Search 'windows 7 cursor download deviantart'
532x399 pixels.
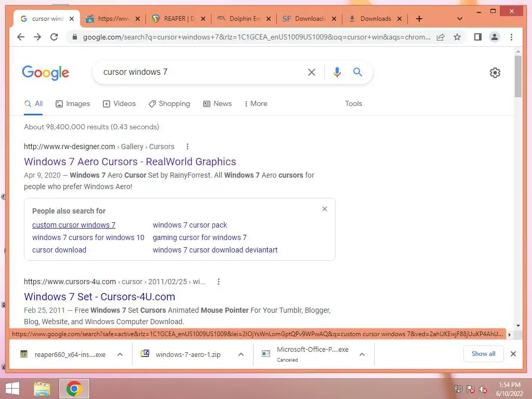(x=215, y=250)
